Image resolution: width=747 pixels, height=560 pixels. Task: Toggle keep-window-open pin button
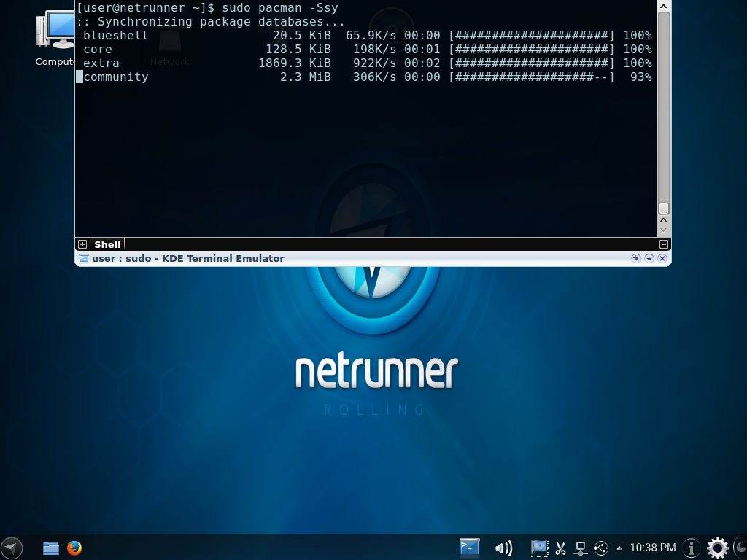click(x=635, y=258)
